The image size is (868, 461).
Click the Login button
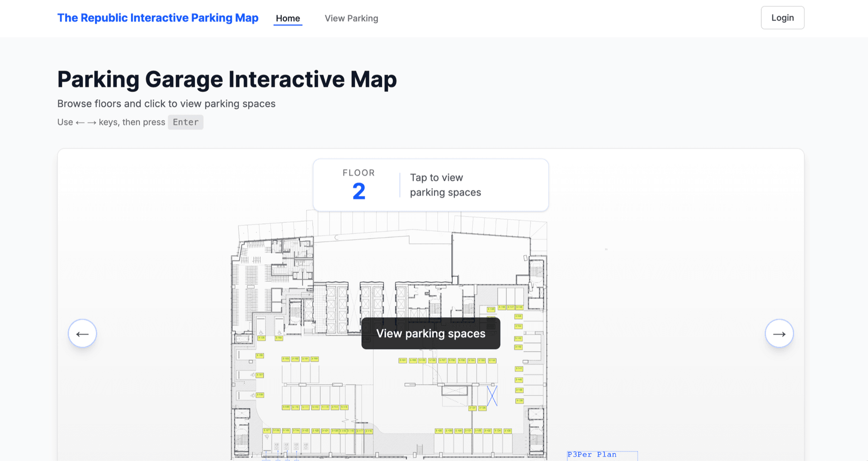pyautogui.click(x=783, y=18)
